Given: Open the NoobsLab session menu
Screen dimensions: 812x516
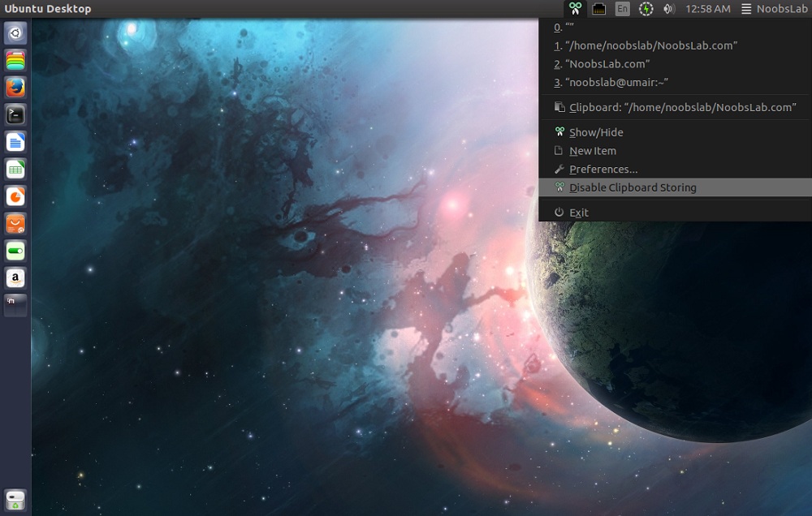Looking at the screenshot, I should coord(774,9).
